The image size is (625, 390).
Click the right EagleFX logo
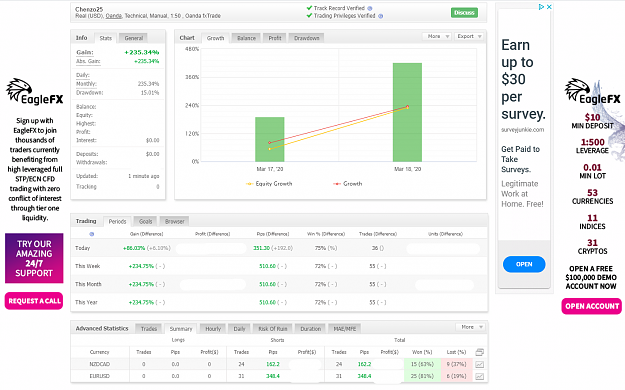click(593, 92)
